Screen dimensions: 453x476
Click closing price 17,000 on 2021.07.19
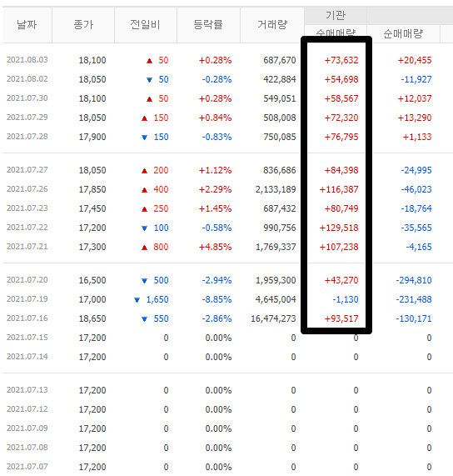(92, 299)
